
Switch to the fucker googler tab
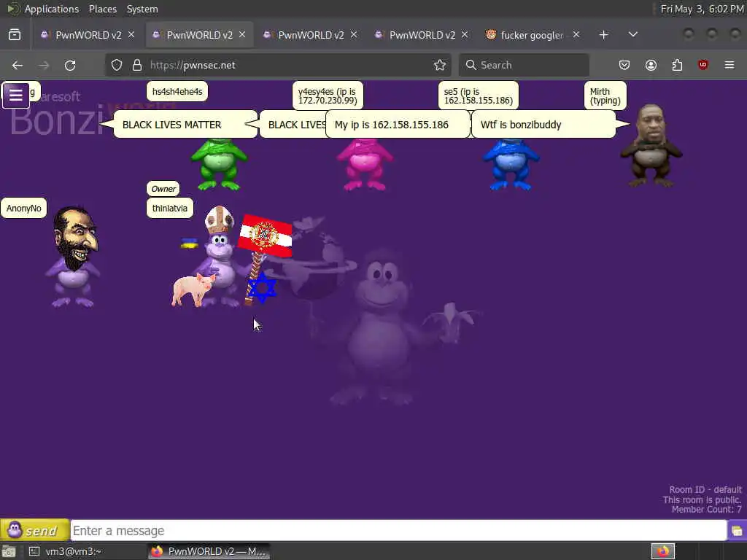click(x=531, y=35)
